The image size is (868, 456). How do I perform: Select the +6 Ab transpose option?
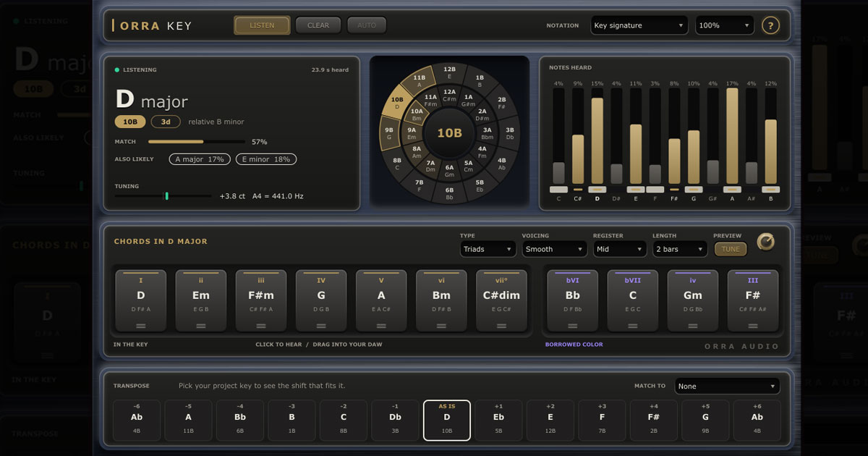click(x=757, y=420)
